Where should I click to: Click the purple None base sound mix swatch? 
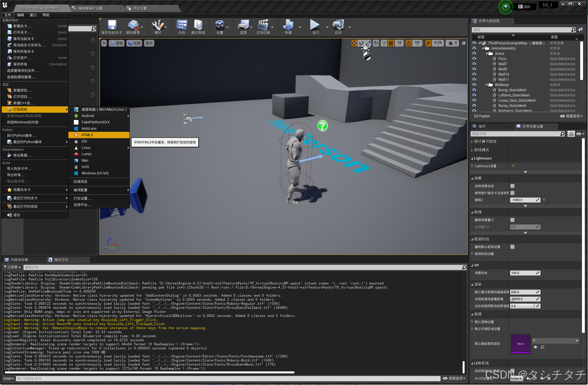tap(521, 343)
